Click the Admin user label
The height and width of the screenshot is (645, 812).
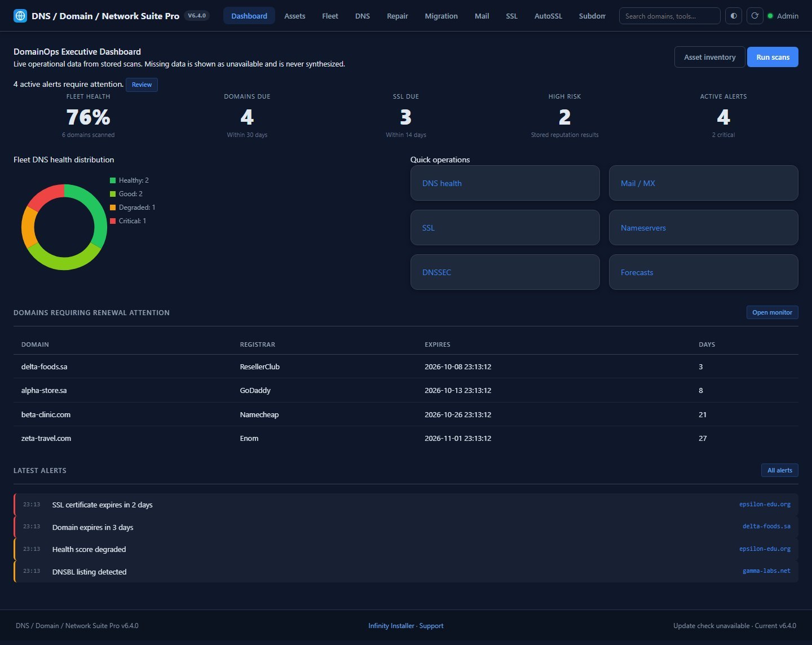(x=788, y=16)
